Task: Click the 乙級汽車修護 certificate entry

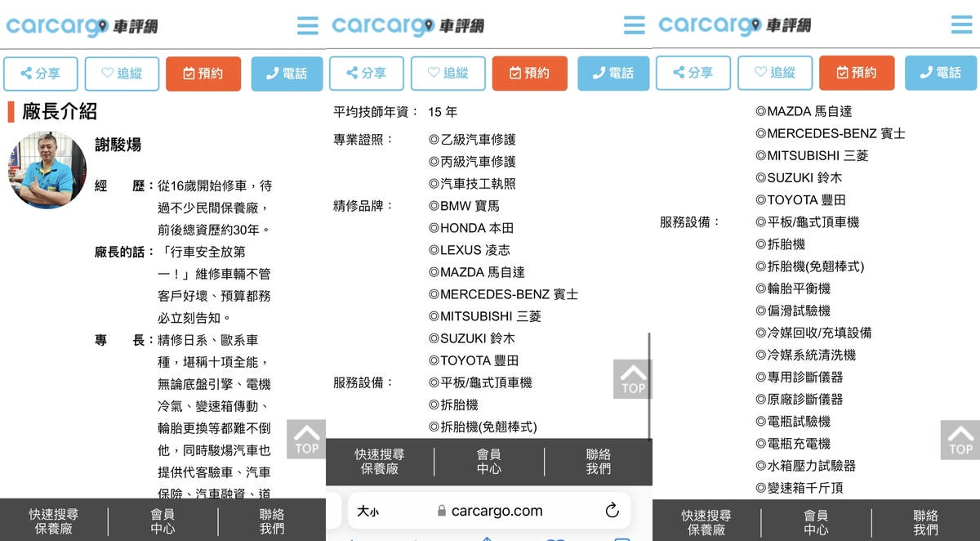Action: tap(472, 140)
